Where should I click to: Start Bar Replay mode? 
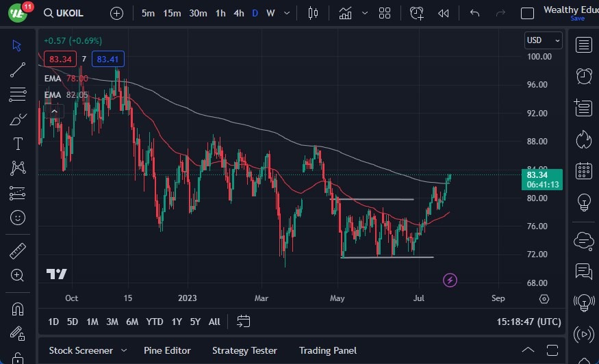tap(444, 13)
